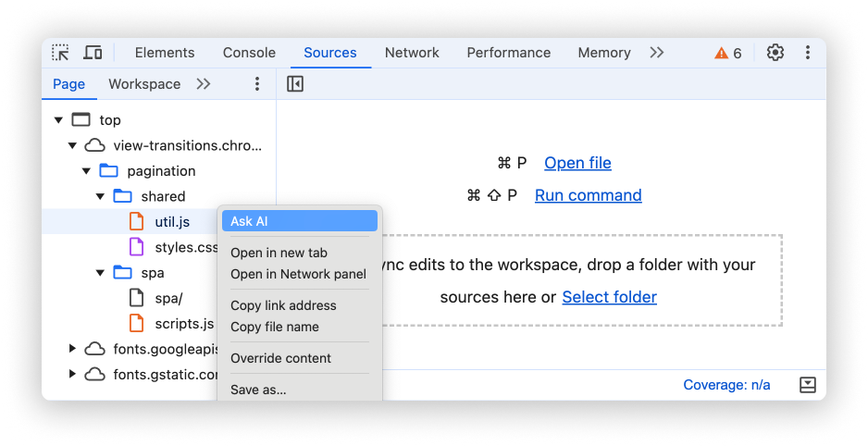Select Override content in the context menu
Viewport: 868px width, 446px height.
[280, 358]
